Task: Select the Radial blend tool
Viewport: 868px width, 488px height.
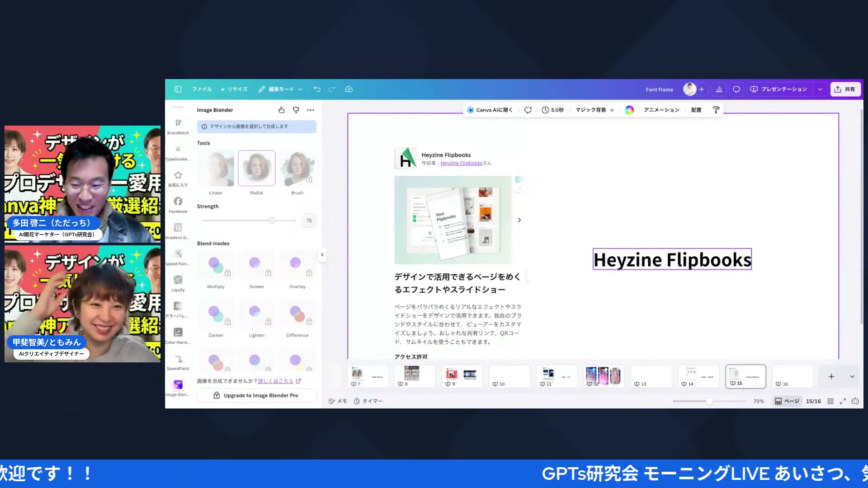Action: point(256,168)
